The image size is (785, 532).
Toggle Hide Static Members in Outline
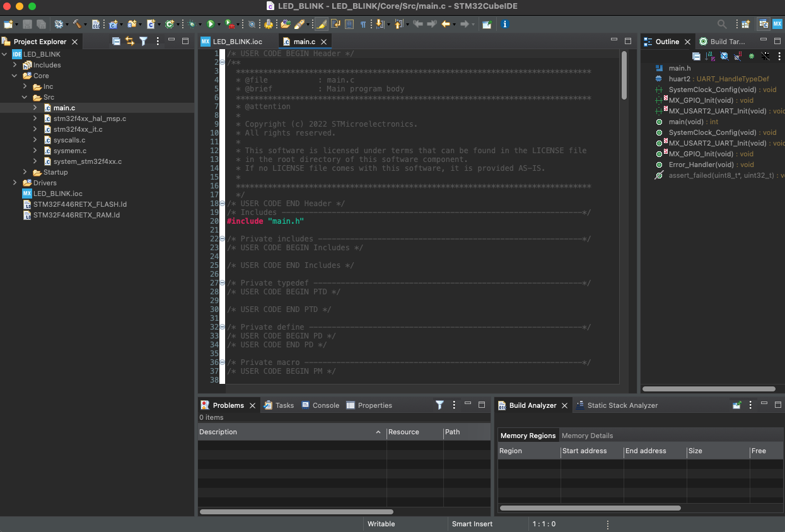pyautogui.click(x=738, y=56)
